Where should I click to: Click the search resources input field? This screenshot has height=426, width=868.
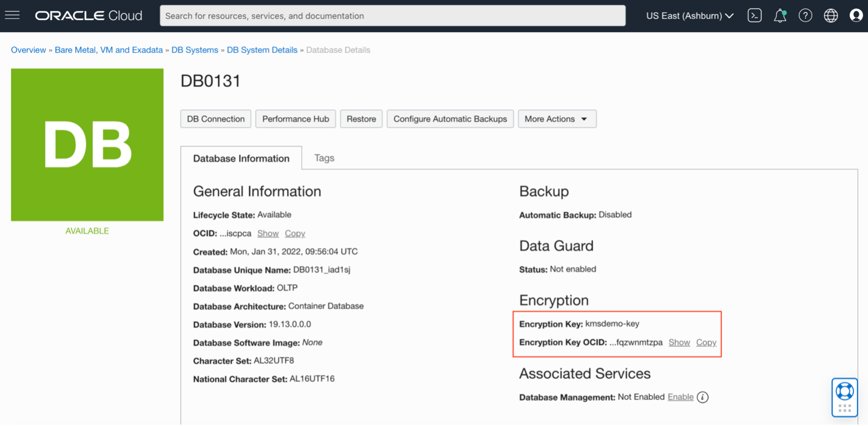(x=392, y=16)
